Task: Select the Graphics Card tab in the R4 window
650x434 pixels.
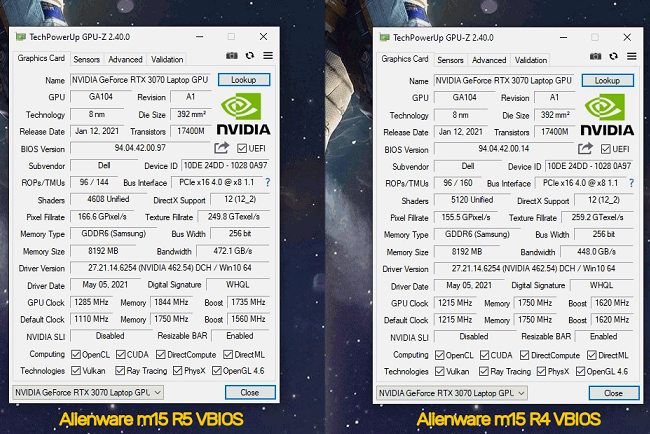Action: [405, 59]
